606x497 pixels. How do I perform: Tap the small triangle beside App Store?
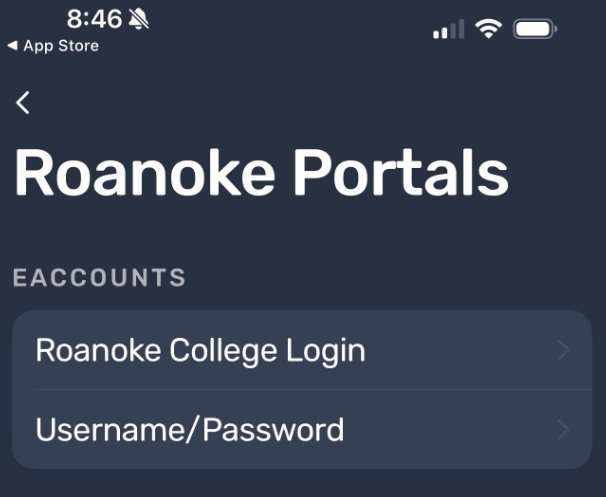pos(12,46)
